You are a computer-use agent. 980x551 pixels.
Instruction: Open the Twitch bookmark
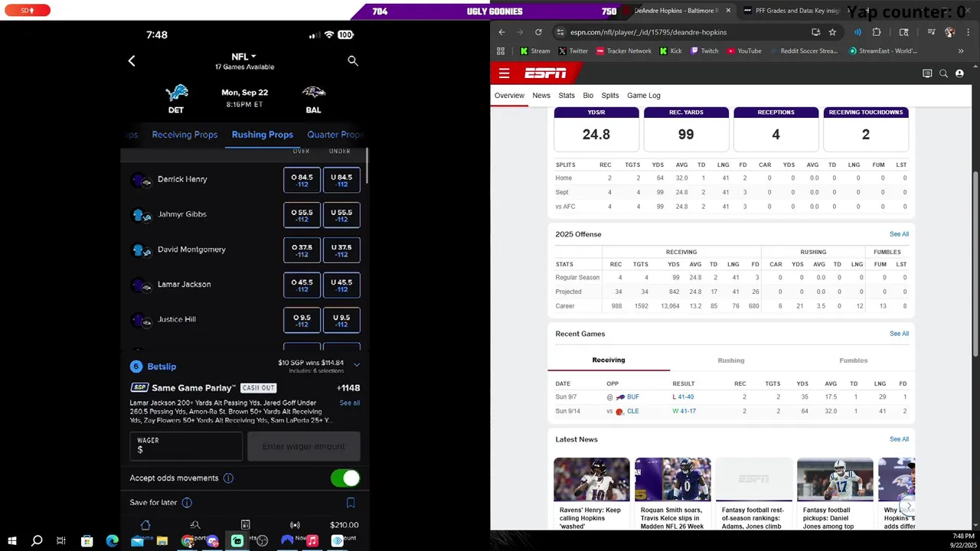tap(704, 51)
